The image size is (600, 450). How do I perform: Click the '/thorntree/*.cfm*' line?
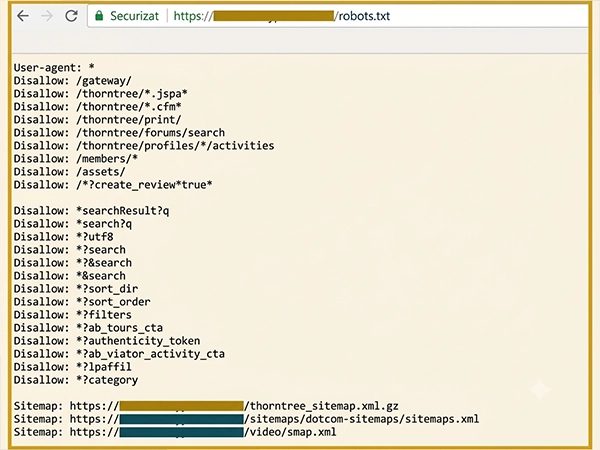[98, 107]
